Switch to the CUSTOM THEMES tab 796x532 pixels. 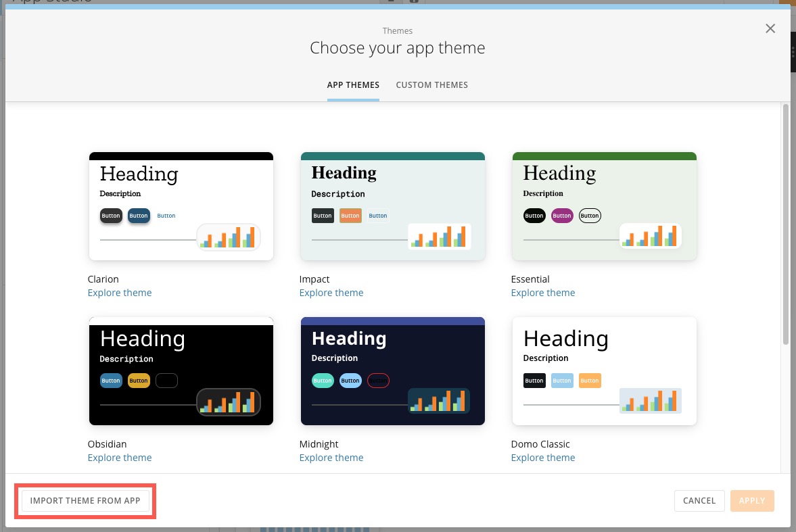tap(431, 84)
